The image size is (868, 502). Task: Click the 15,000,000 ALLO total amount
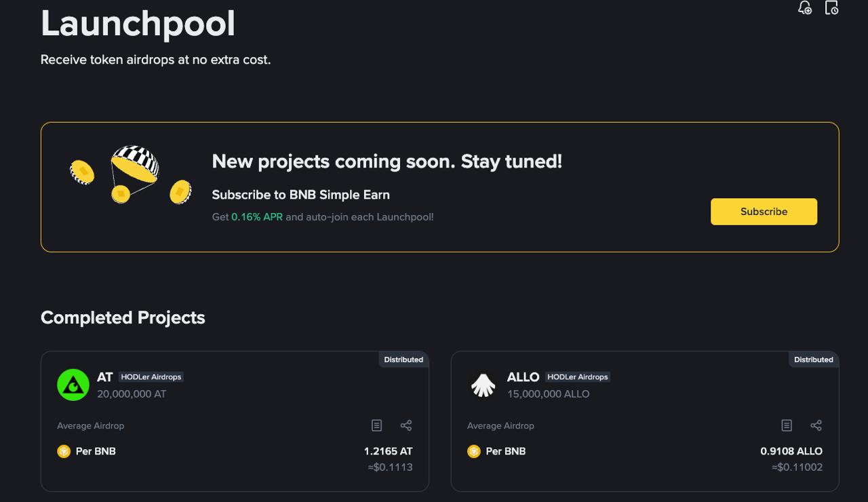(x=548, y=393)
